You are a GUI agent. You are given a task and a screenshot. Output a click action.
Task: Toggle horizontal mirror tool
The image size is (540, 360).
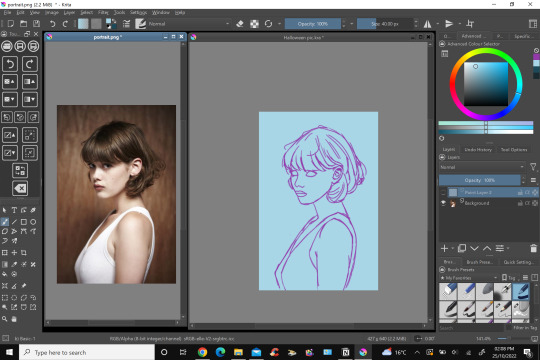pyautogui.click(x=427, y=23)
